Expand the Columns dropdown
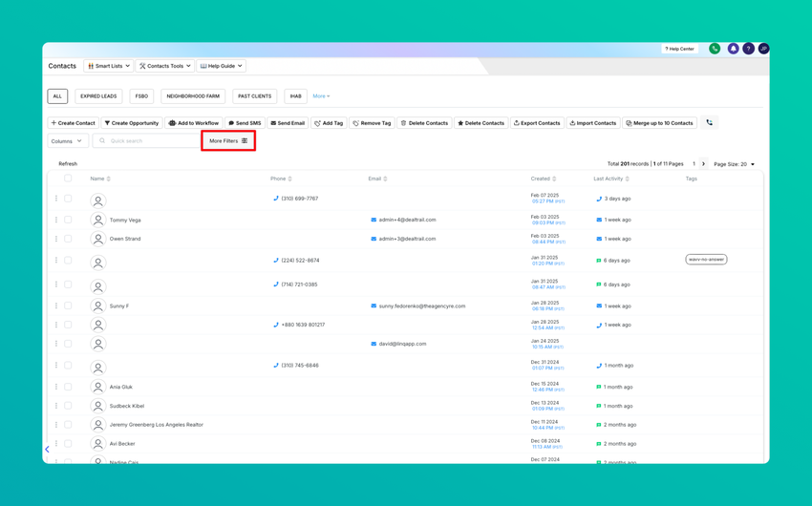The image size is (812, 506). [x=68, y=140]
